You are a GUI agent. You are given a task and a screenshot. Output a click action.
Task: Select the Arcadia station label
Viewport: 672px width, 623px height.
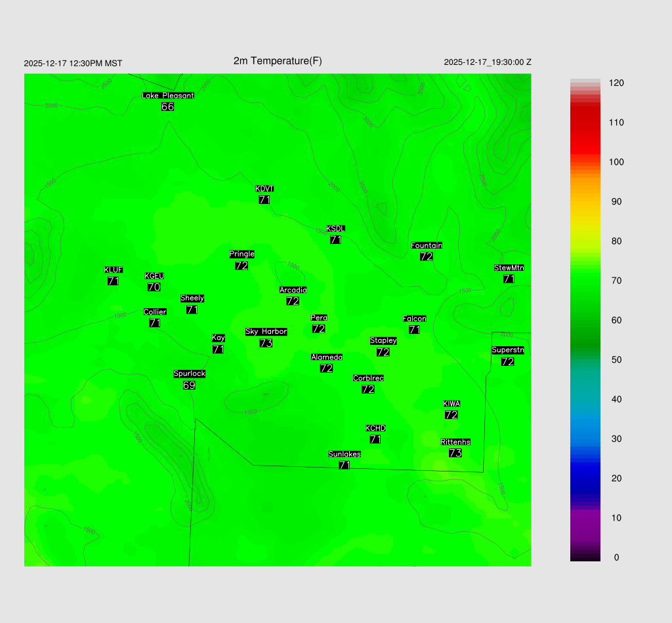pyautogui.click(x=293, y=290)
